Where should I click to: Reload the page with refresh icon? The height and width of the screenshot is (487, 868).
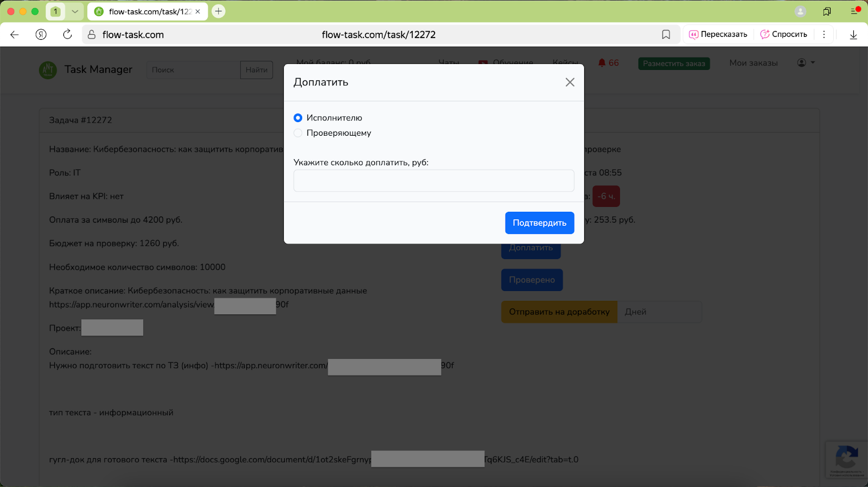point(67,35)
